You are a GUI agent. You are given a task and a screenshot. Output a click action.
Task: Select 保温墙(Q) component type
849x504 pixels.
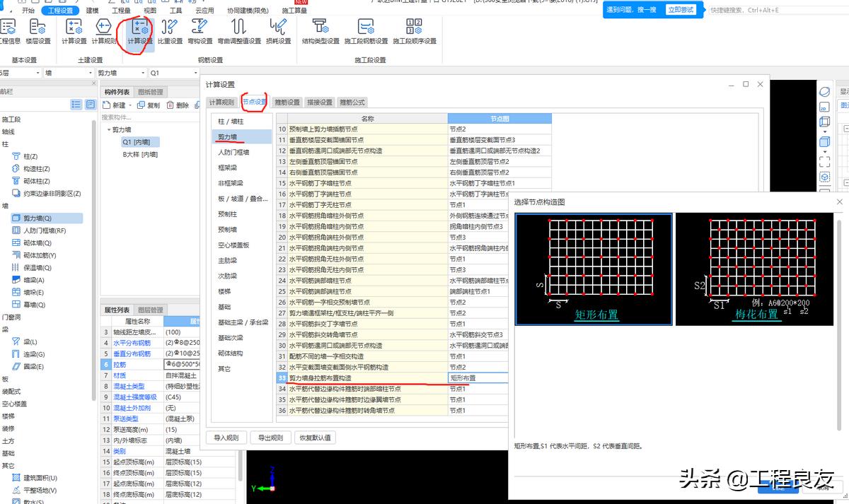click(x=37, y=267)
